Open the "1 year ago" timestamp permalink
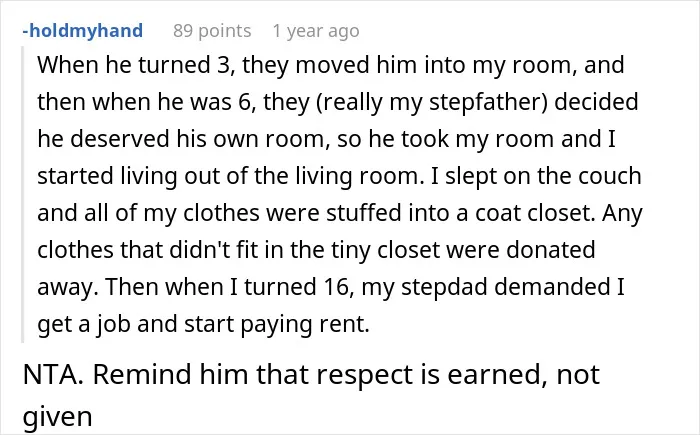Viewport: 700px width, 435px height. pos(316,31)
